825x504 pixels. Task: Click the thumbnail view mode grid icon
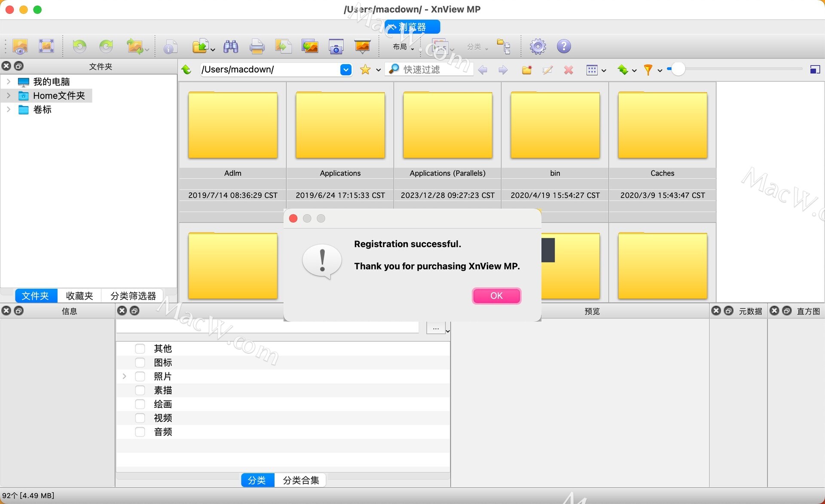coord(592,70)
